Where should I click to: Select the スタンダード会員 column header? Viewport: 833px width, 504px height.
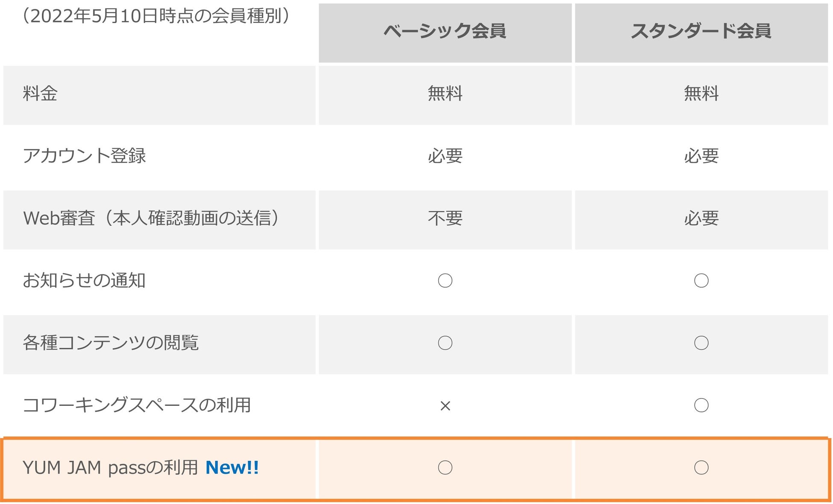tap(701, 31)
